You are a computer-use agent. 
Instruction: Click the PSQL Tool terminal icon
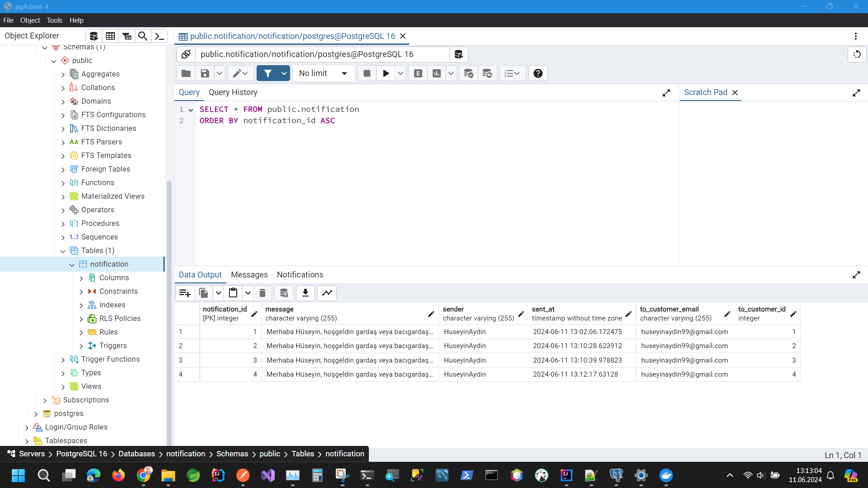click(x=159, y=36)
